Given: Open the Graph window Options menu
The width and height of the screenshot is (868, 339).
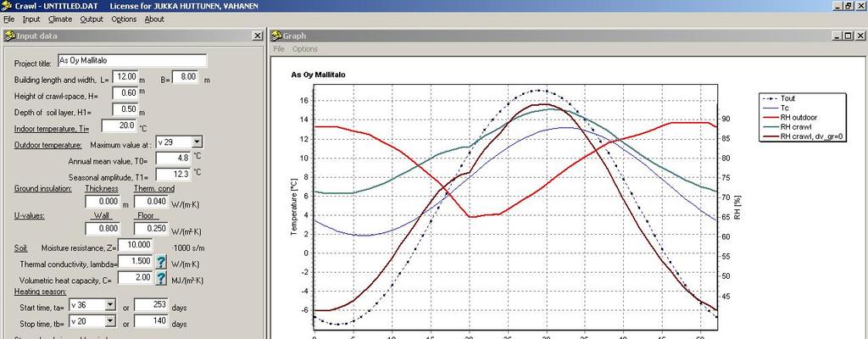Looking at the screenshot, I should click(x=305, y=49).
